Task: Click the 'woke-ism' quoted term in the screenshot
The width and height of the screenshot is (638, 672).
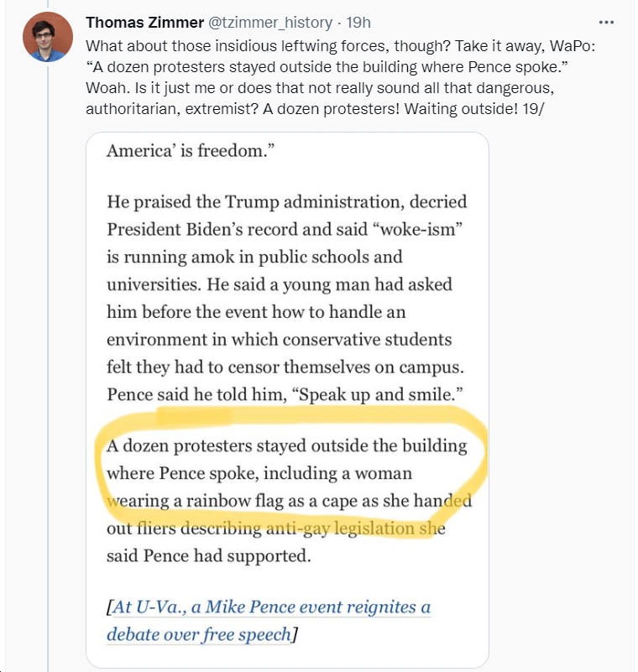Action: 418,229
